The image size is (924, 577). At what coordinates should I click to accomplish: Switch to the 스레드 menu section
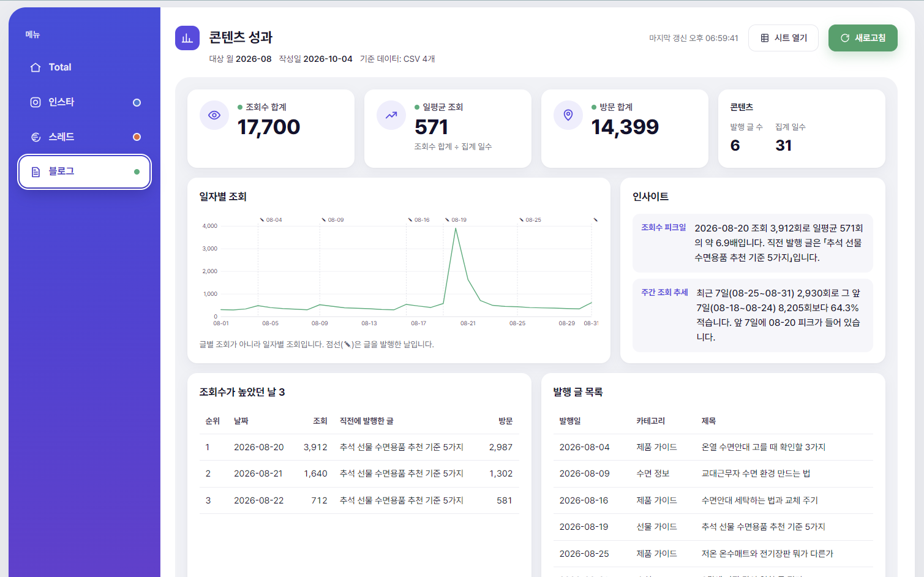pyautogui.click(x=85, y=137)
